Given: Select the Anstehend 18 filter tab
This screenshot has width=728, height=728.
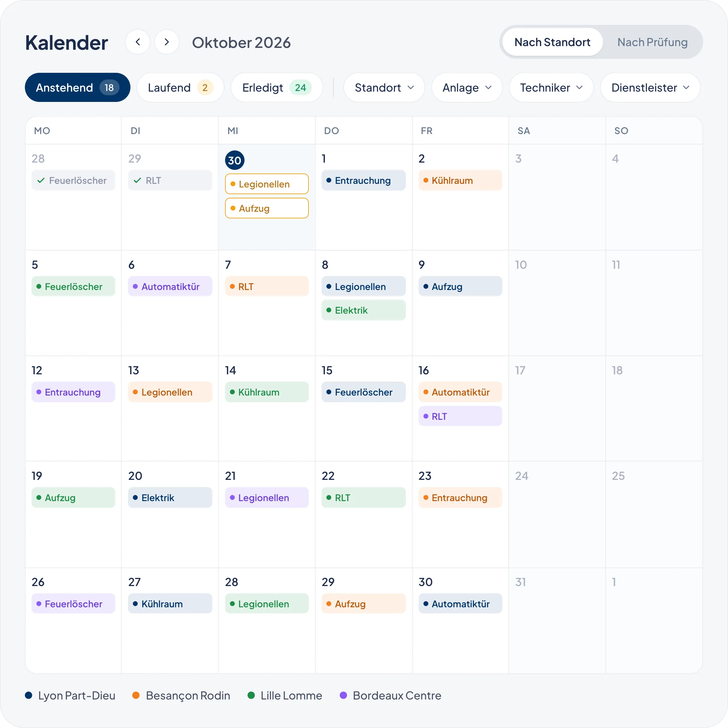Looking at the screenshot, I should coord(78,87).
